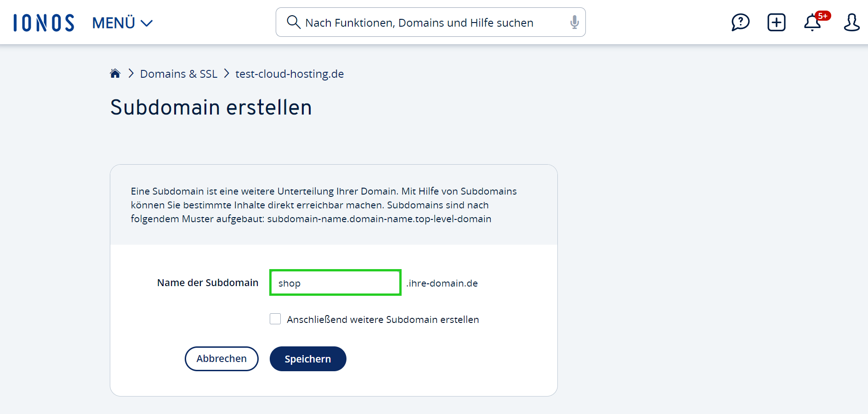Open test-cloud-hosting.de breadcrumb link
The height and width of the screenshot is (414, 868).
pyautogui.click(x=289, y=74)
